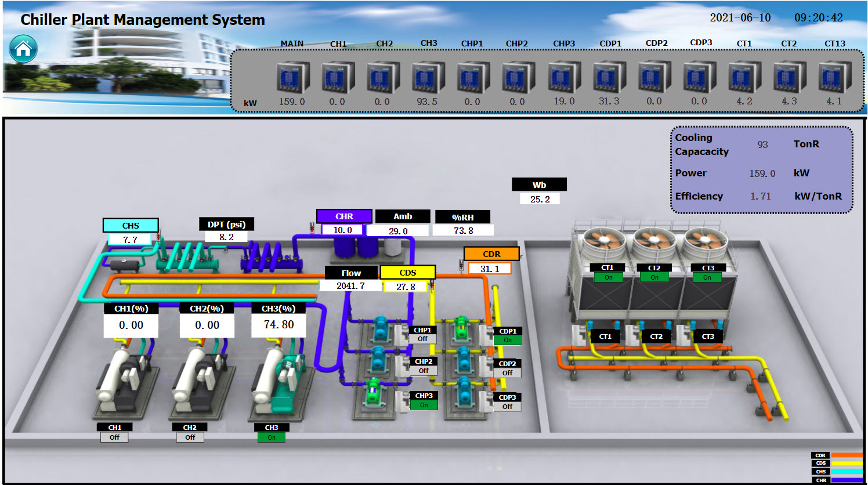Switch the CHP1 pump Off status
This screenshot has height=485, width=868.
tap(422, 339)
